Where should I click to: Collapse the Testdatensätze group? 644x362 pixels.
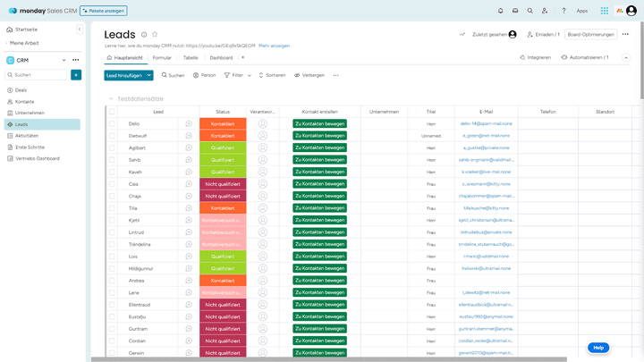click(111, 98)
